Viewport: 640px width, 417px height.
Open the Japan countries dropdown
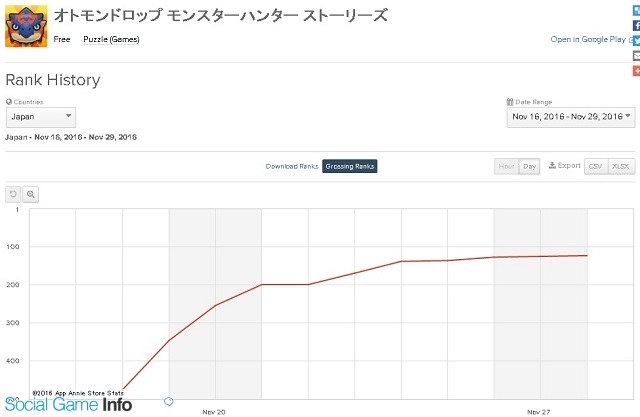coord(41,117)
